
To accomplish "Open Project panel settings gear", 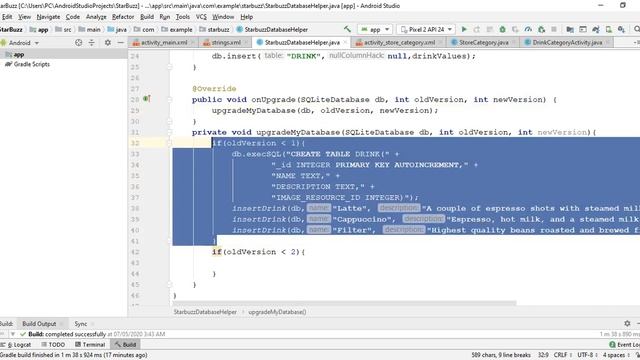I will tap(108, 42).
